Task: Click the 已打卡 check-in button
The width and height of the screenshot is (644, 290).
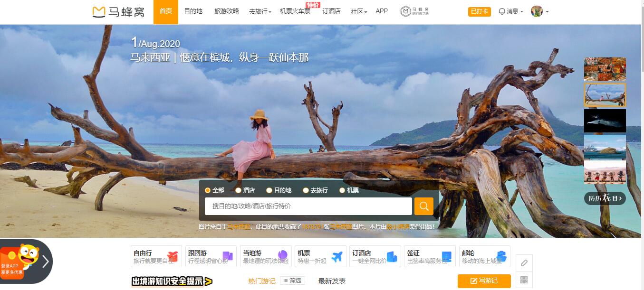Action: coord(479,11)
